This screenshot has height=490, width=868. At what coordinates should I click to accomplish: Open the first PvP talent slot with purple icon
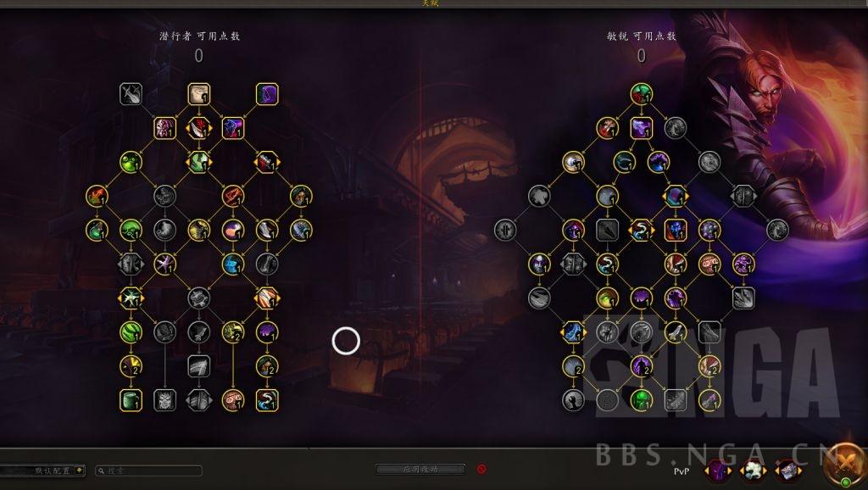[x=718, y=471]
